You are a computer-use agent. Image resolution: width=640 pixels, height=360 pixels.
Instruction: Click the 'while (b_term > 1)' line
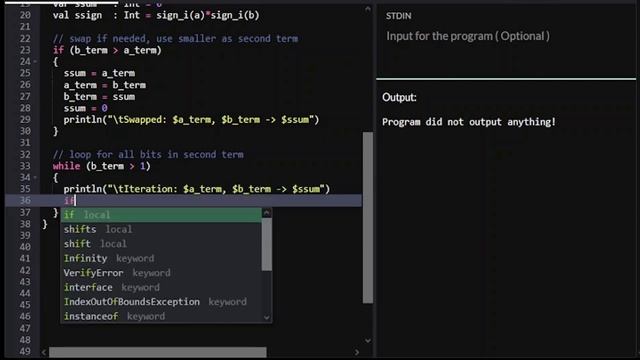coord(102,166)
